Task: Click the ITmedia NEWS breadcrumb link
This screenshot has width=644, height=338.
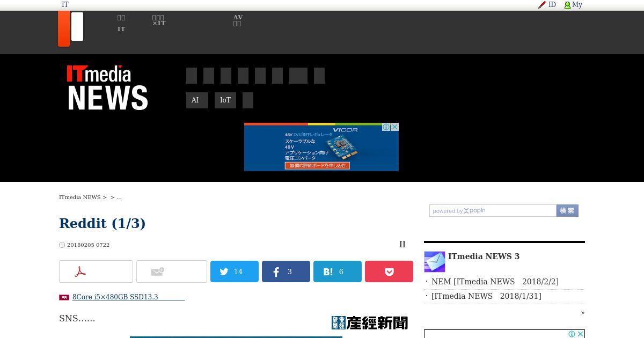Action: pyautogui.click(x=79, y=197)
